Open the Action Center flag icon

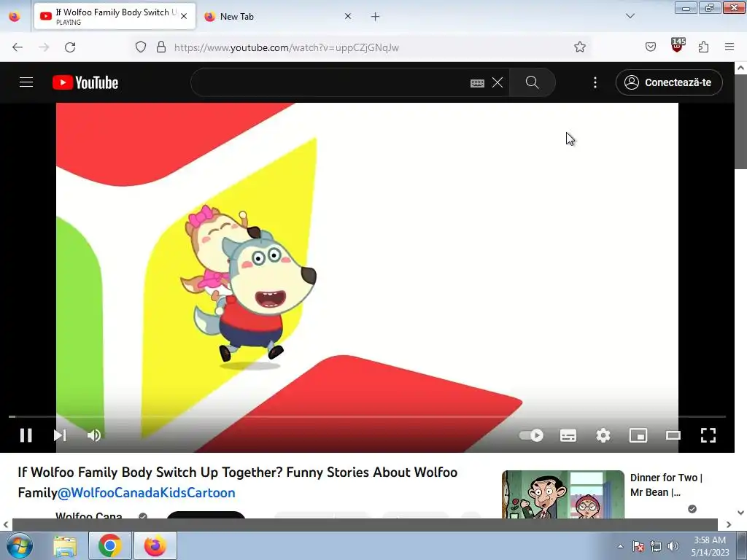click(x=638, y=546)
